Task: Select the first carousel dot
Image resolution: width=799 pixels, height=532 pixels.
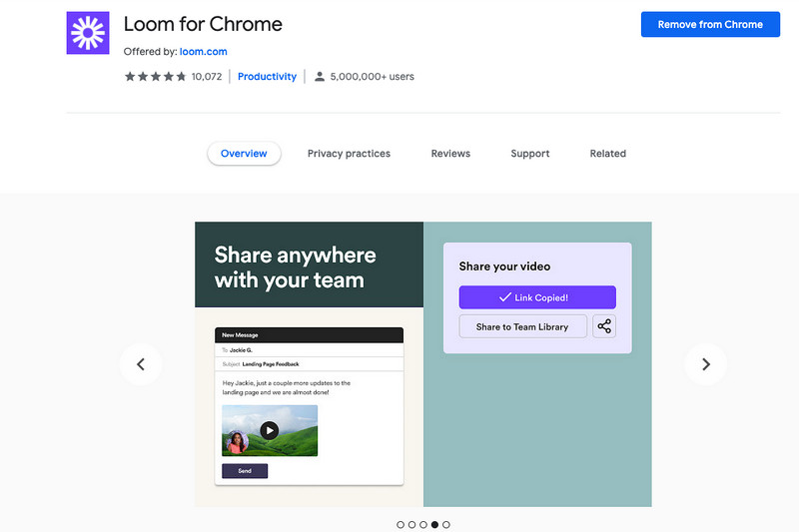Action: point(400,524)
